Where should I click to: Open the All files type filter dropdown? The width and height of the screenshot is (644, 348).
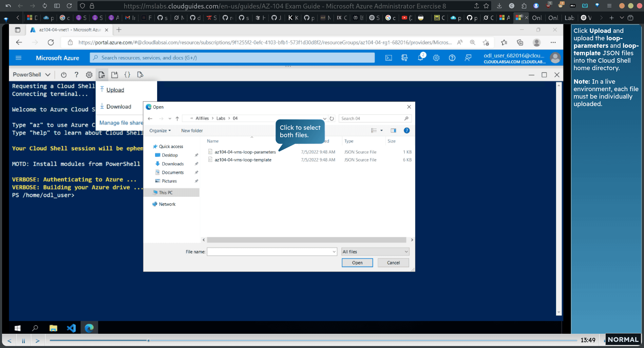pos(375,252)
